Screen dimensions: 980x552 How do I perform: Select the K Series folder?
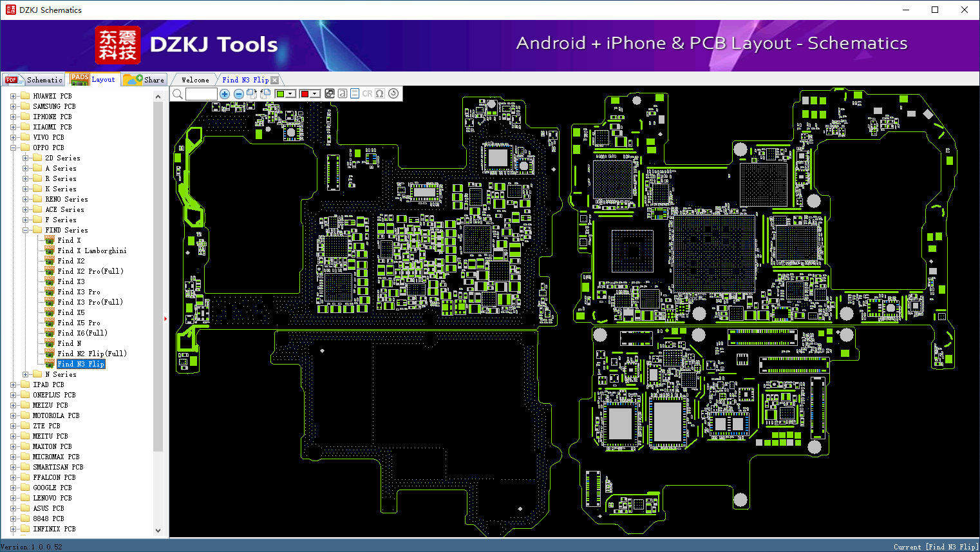pos(61,189)
